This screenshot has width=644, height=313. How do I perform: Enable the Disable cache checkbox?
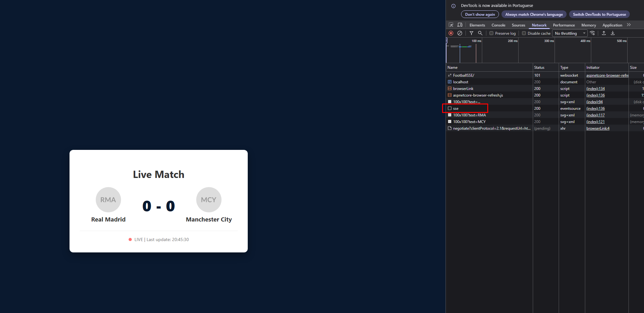click(x=524, y=33)
